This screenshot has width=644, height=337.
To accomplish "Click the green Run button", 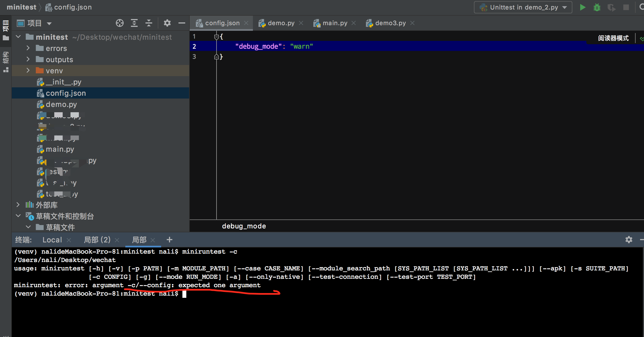I will coord(583,8).
